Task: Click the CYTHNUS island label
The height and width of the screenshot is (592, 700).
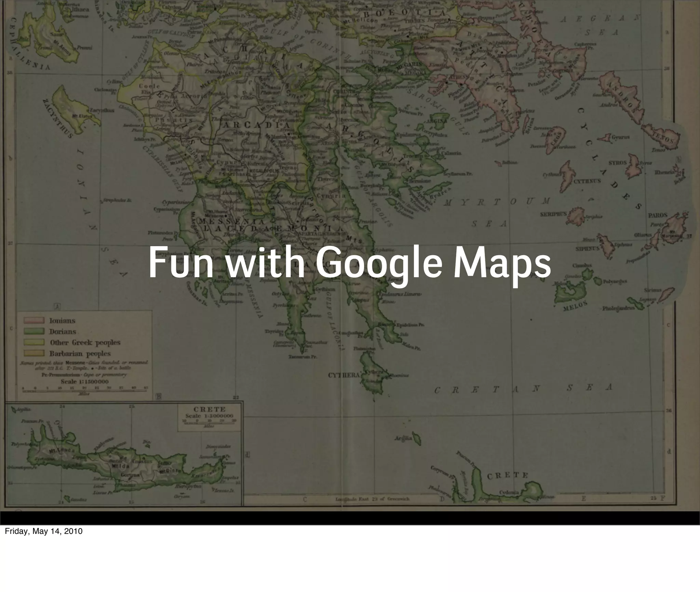Action: coord(587,181)
